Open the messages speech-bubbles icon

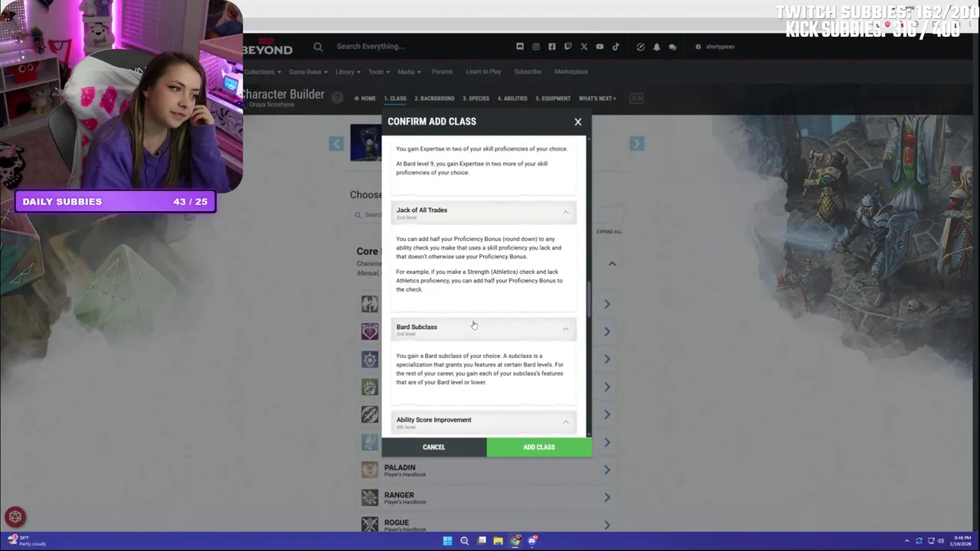coord(672,47)
